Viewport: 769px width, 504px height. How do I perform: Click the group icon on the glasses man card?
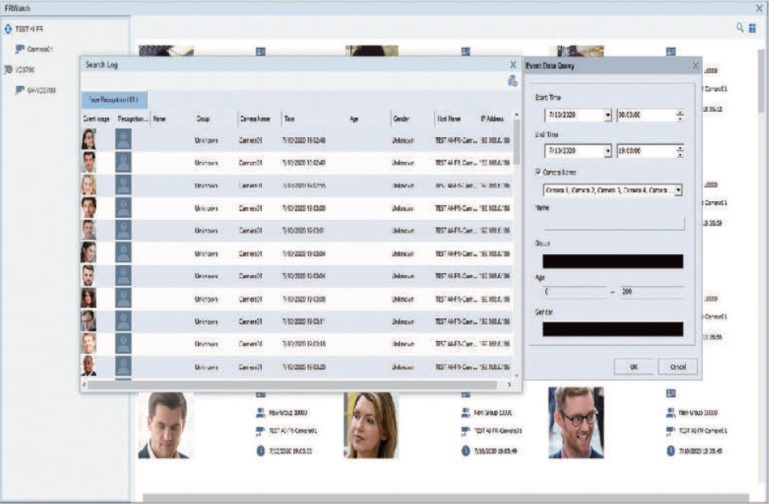point(670,413)
